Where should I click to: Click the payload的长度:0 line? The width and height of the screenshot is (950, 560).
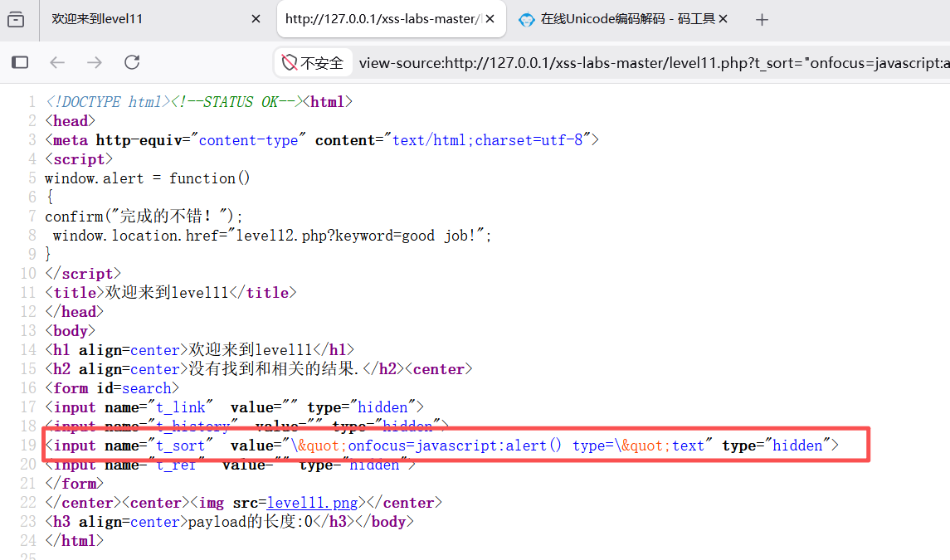pos(229,522)
